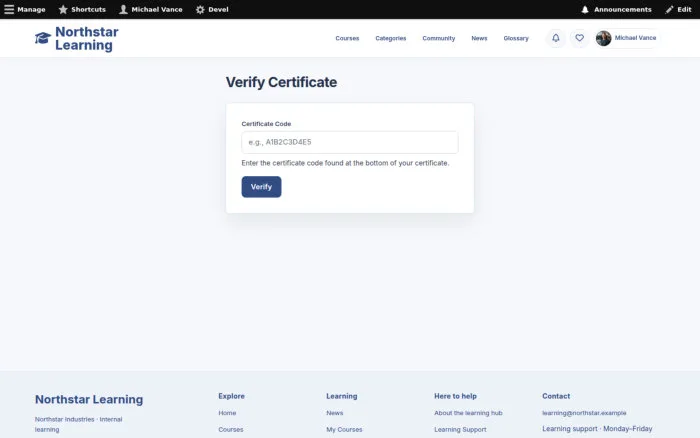Click Manage in the admin toolbar
The image size is (700, 438).
31,9
